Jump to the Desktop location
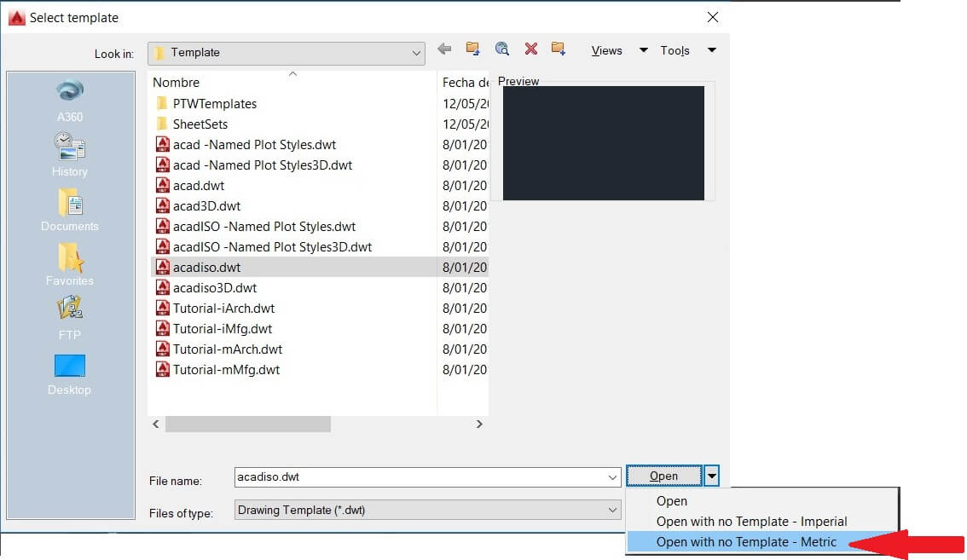The image size is (967, 560). point(70,374)
